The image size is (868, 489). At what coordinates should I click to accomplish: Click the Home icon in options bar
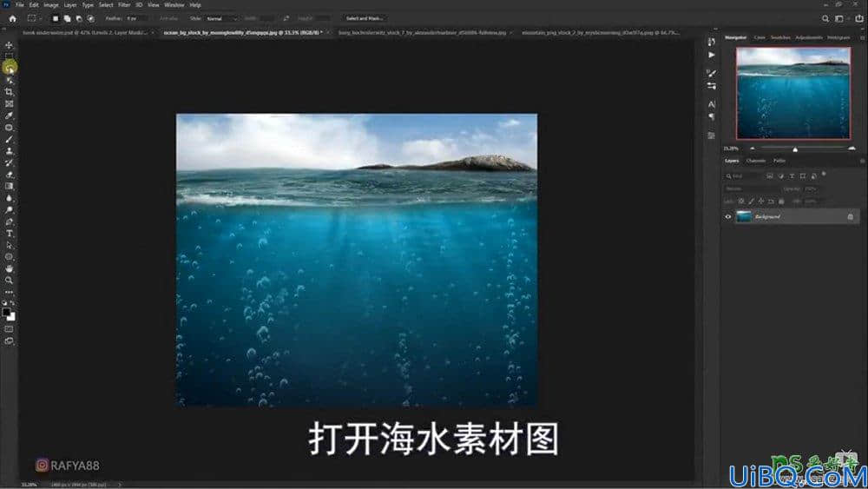12,18
